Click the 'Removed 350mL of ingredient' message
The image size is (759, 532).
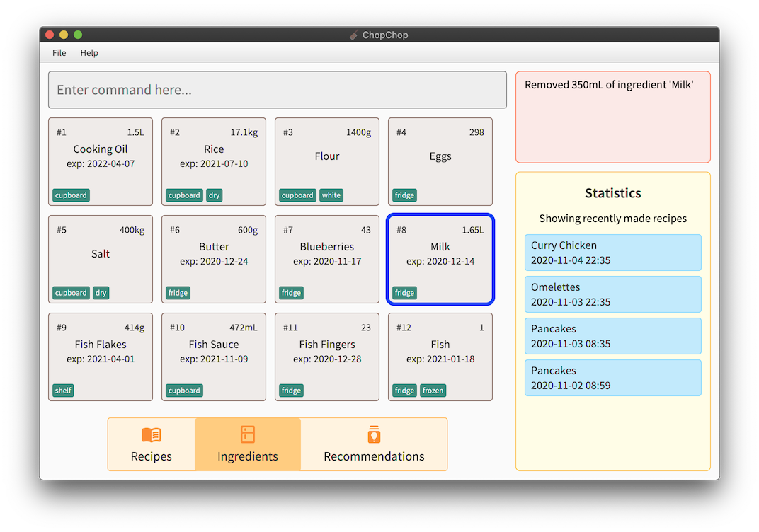609,85
